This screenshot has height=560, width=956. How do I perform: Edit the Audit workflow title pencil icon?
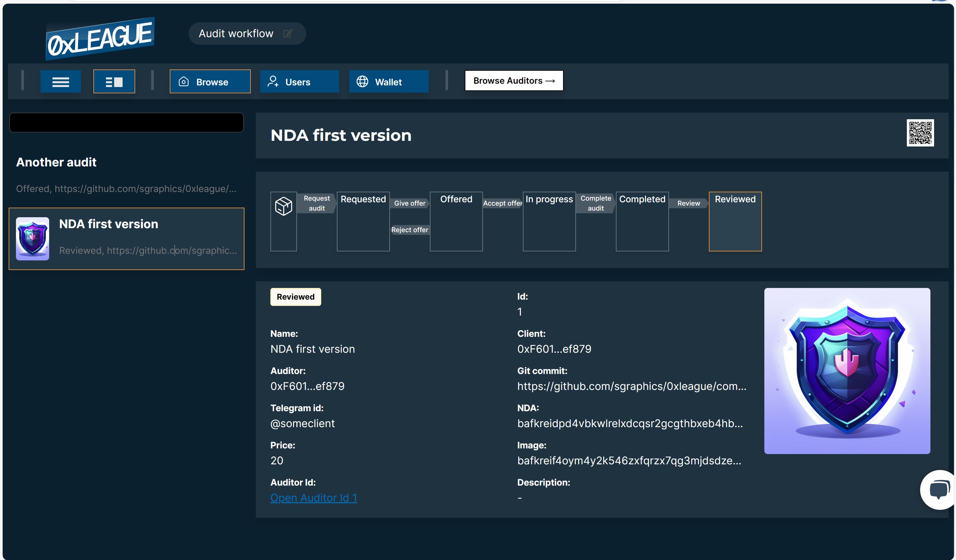pyautogui.click(x=288, y=34)
